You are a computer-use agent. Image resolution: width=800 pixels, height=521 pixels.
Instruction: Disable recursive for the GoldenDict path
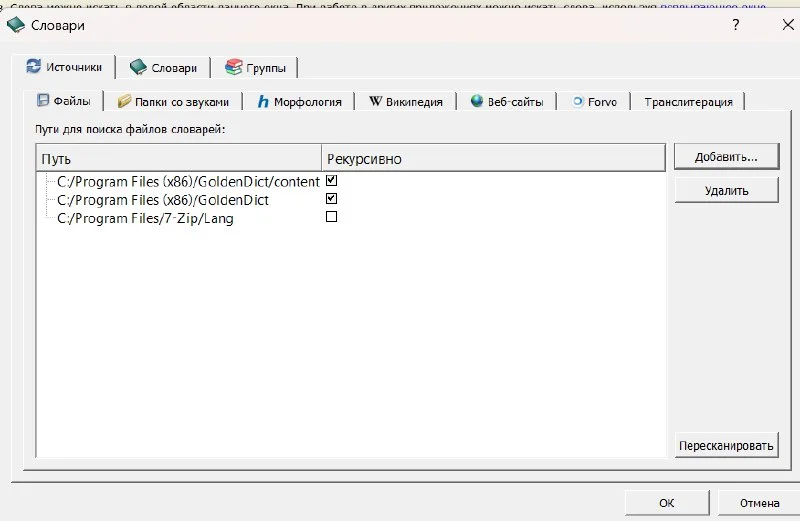(x=332, y=199)
